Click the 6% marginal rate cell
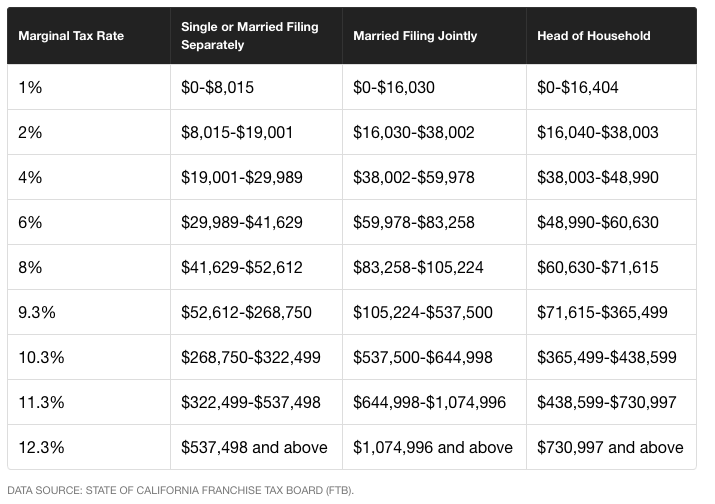This screenshot has width=715, height=504. coord(31,222)
